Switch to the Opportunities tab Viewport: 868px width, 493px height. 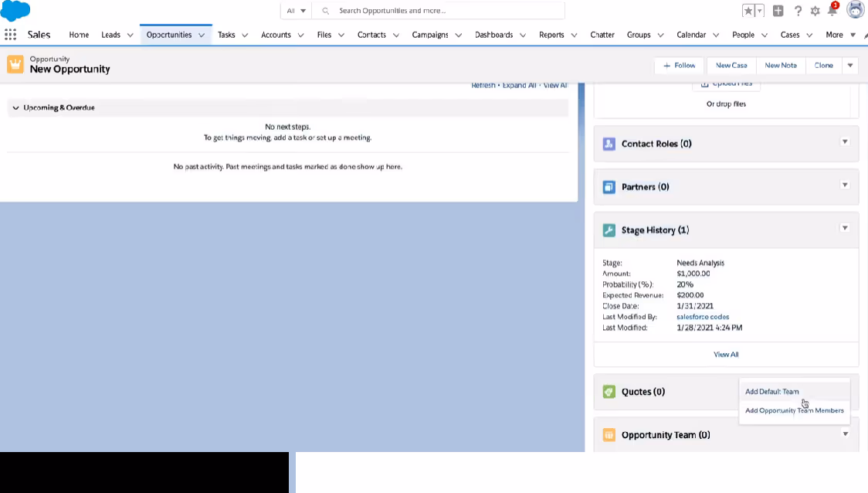pos(170,35)
